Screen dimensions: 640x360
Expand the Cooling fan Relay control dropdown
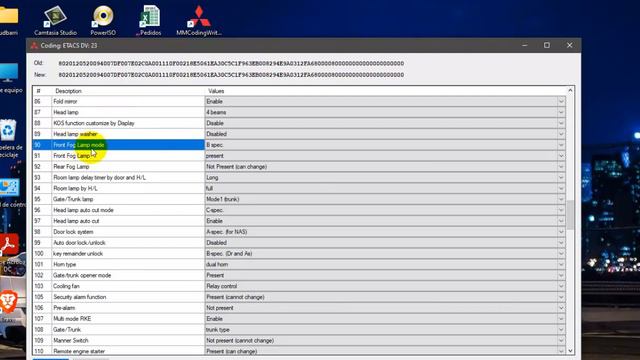(x=561, y=286)
